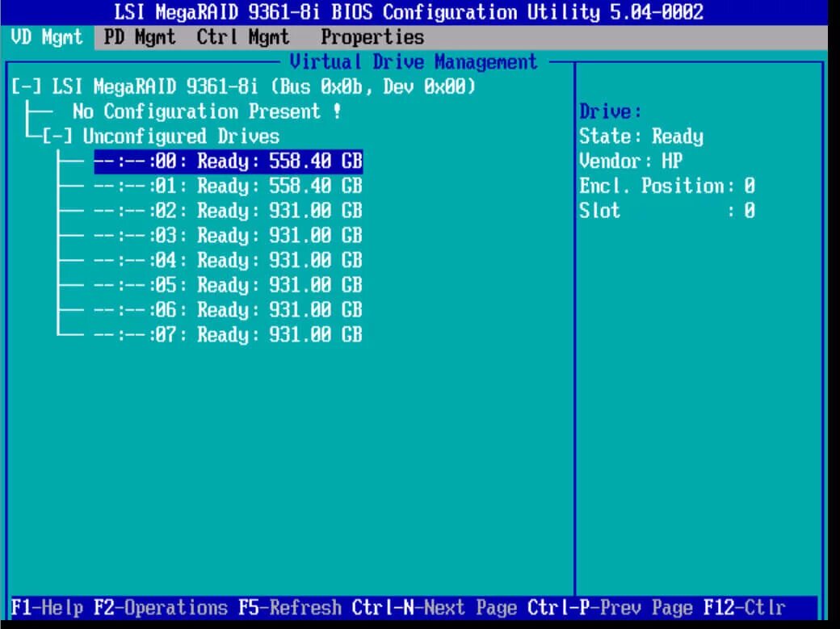The width and height of the screenshot is (840, 629).
Task: Click the 'State: Ready' text
Action: (x=641, y=136)
